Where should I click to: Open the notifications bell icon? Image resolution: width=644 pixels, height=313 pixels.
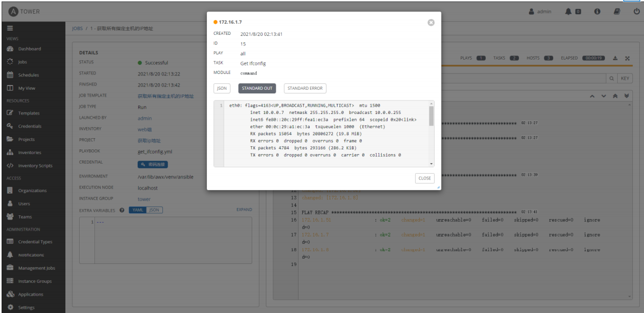568,11
